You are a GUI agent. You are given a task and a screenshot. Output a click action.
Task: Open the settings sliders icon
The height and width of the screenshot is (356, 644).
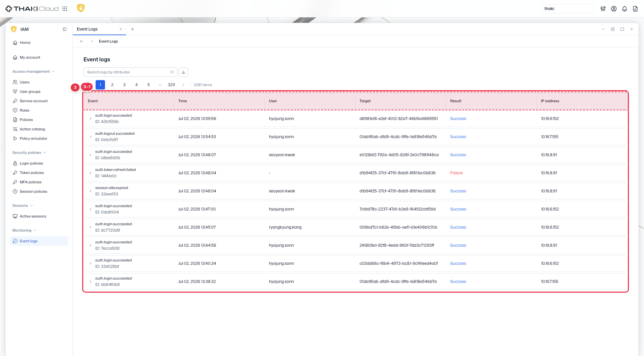(x=603, y=9)
